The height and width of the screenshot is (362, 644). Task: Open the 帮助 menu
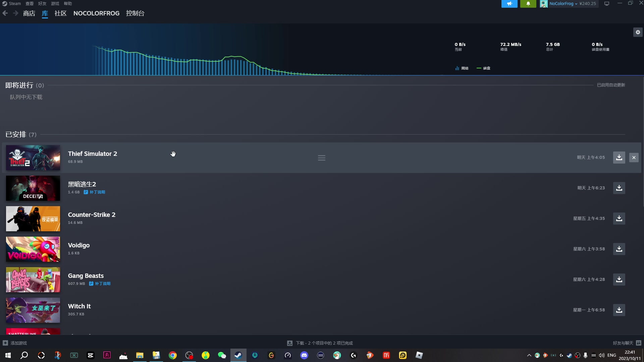[x=68, y=4]
